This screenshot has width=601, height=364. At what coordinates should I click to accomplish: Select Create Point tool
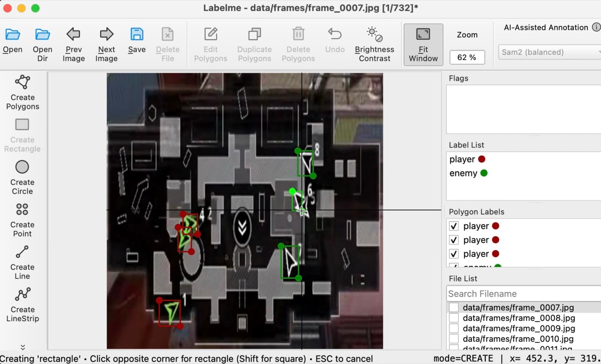point(23,220)
